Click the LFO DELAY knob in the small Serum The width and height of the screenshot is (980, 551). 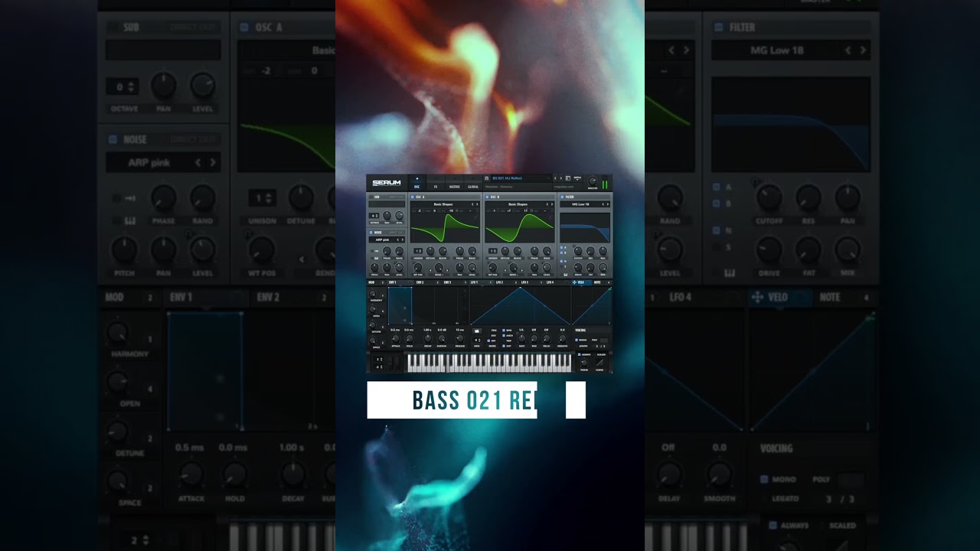547,338
